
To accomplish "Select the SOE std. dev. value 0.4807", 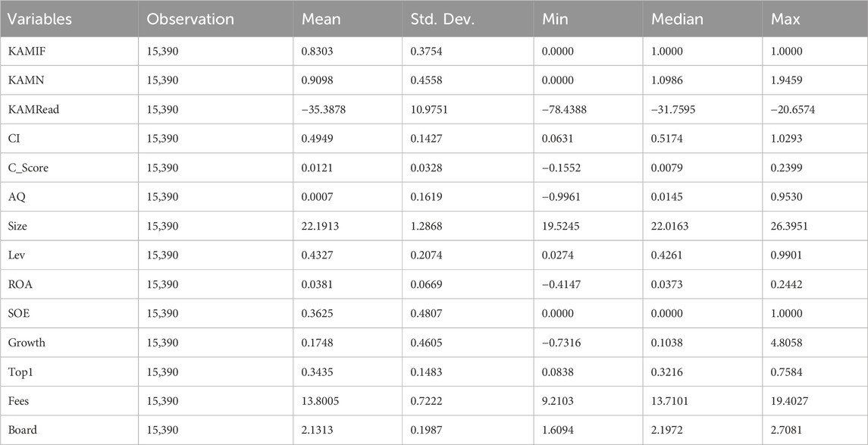I will (x=426, y=313).
